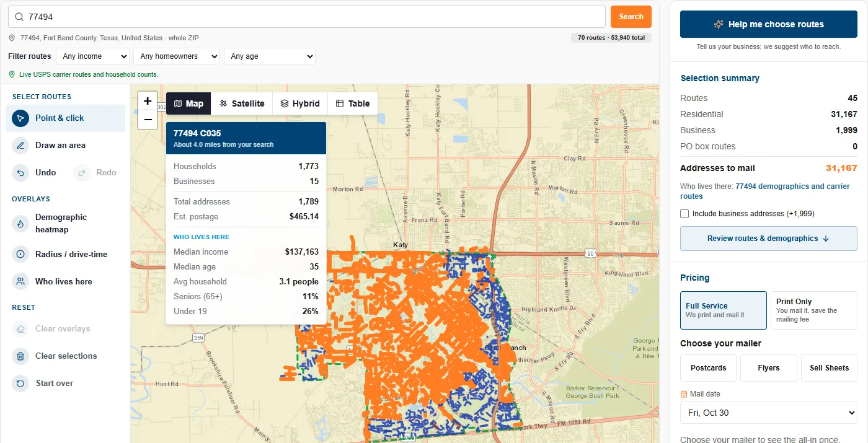Viewport: 868px width, 443px height.
Task: Open Demographic heatmap flame icon
Action: [x=20, y=223]
